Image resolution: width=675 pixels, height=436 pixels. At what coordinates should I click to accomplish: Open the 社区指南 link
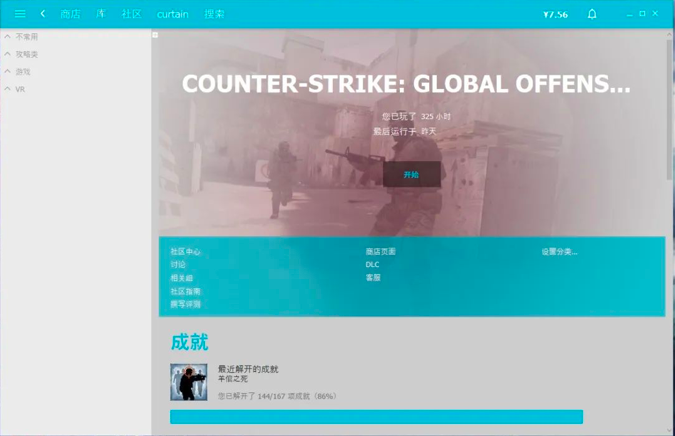coord(186,291)
